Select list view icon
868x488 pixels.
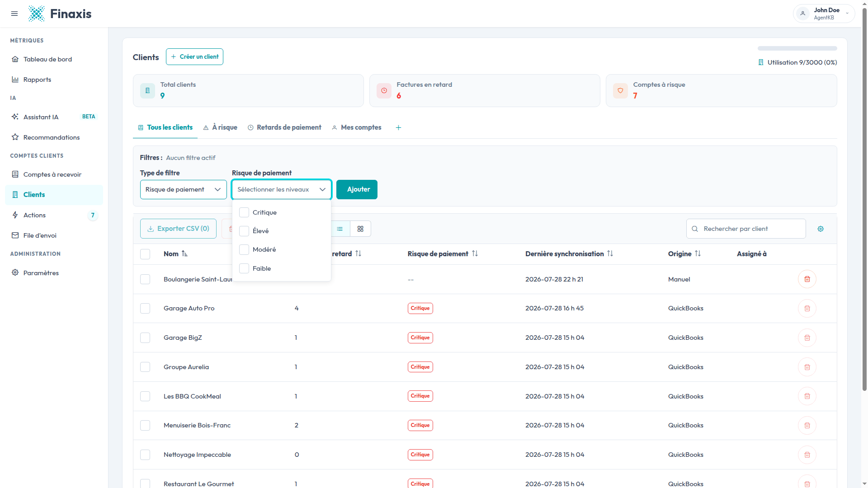coord(340,229)
